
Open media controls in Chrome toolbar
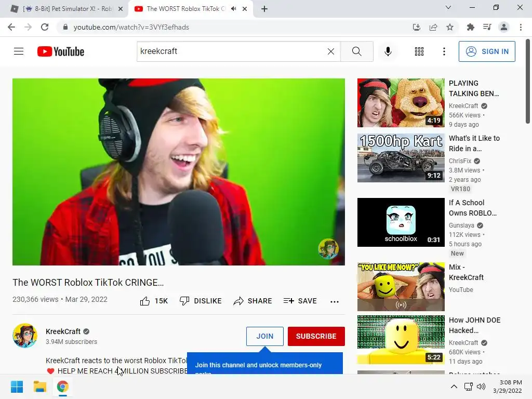[487, 27]
